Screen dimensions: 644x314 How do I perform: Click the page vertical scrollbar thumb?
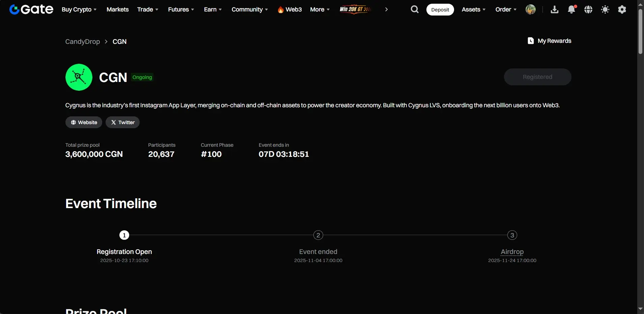641,31
